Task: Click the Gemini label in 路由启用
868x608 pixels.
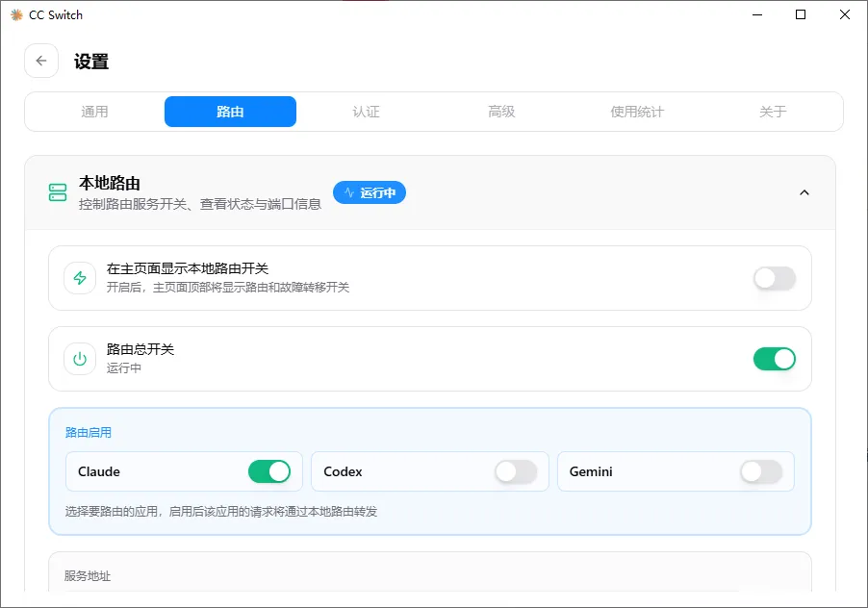Action: (x=591, y=472)
